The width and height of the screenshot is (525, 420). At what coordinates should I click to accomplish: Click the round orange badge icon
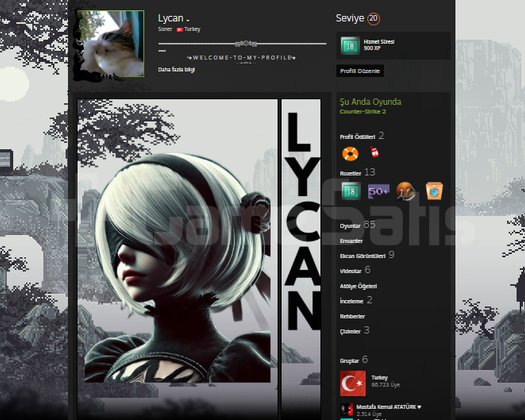[x=405, y=191]
